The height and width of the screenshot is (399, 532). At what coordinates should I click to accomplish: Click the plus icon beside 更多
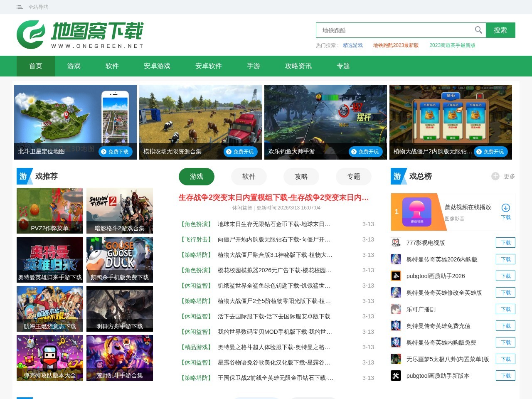pyautogui.click(x=495, y=176)
